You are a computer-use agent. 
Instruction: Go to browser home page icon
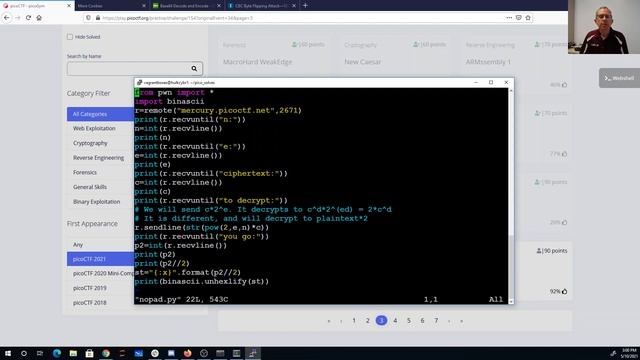pos(39,18)
